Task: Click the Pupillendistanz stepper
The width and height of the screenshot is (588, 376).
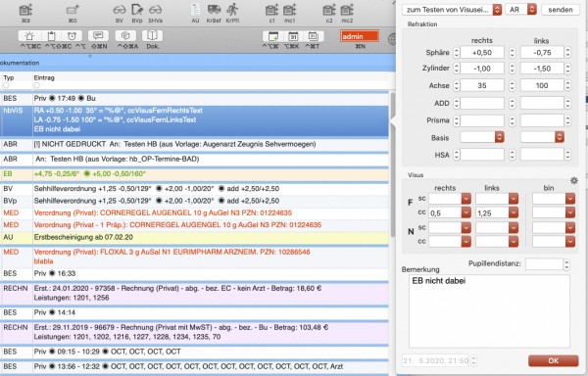Action: (x=566, y=264)
